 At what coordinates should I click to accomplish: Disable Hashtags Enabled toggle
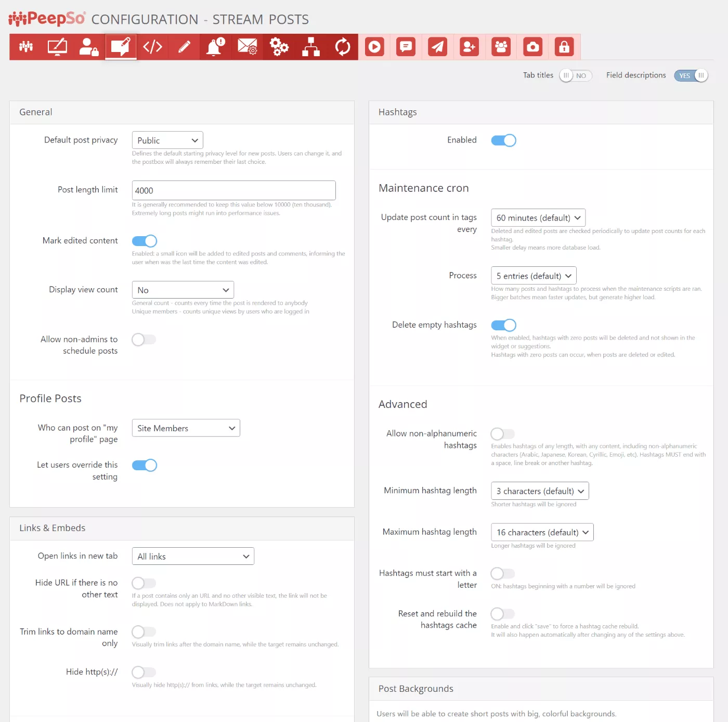click(504, 140)
